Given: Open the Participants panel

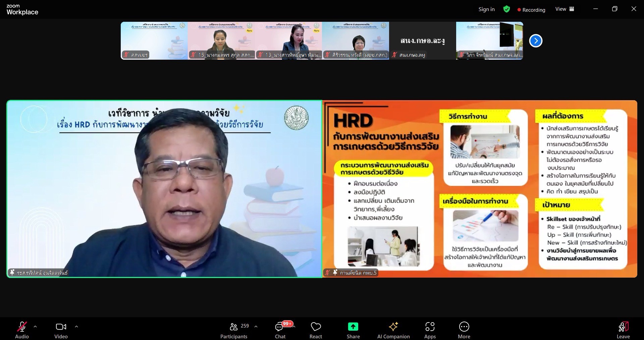Looking at the screenshot, I should pyautogui.click(x=234, y=330).
